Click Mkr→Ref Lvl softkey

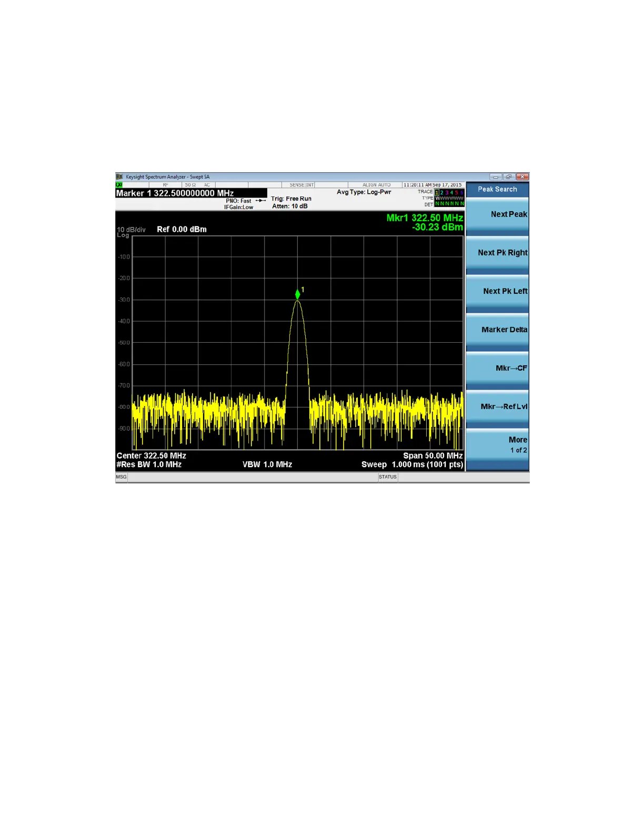coord(497,408)
